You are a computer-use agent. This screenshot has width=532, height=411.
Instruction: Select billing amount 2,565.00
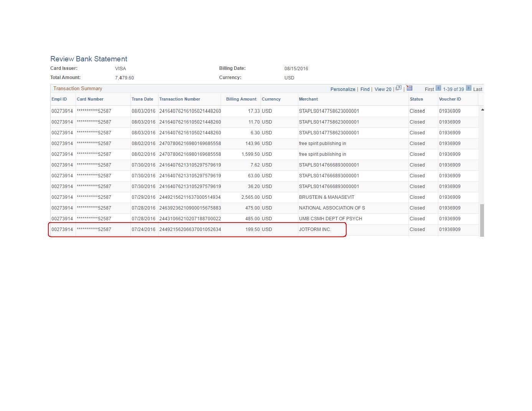251,197
